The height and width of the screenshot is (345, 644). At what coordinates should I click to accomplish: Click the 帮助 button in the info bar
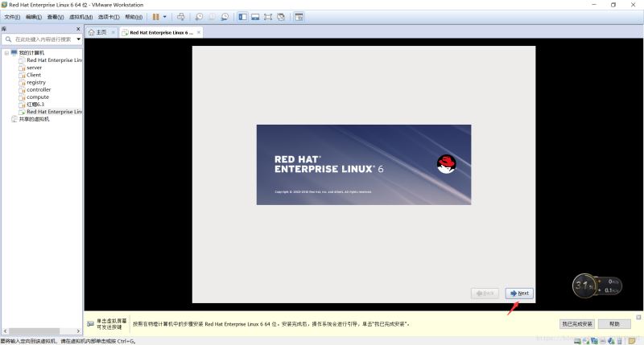[615, 323]
